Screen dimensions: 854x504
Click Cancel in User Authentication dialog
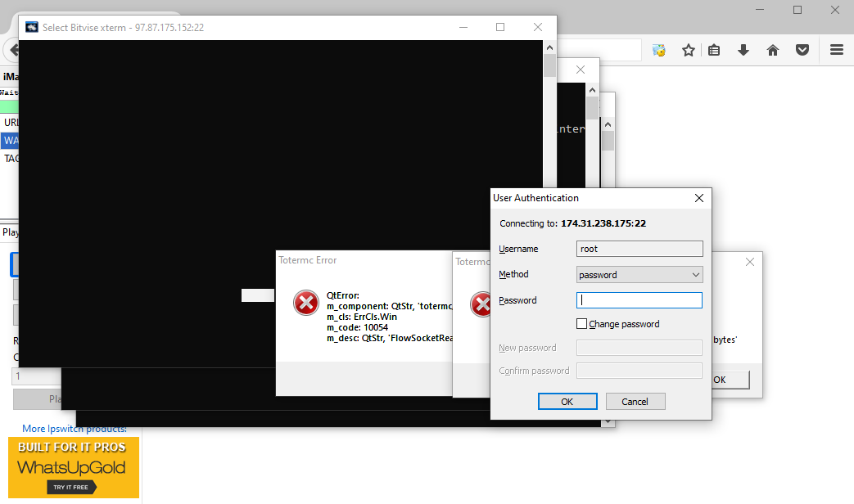635,402
